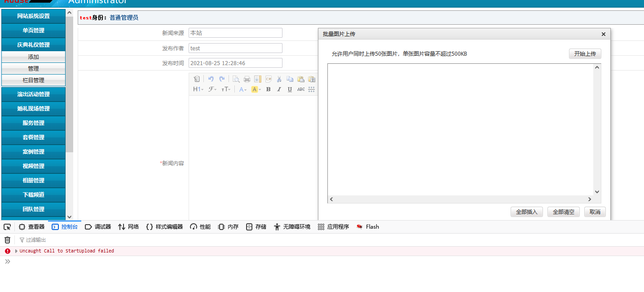Click the strikethrough ABC icon
Screen dimensions: 644x292
[x=300, y=89]
